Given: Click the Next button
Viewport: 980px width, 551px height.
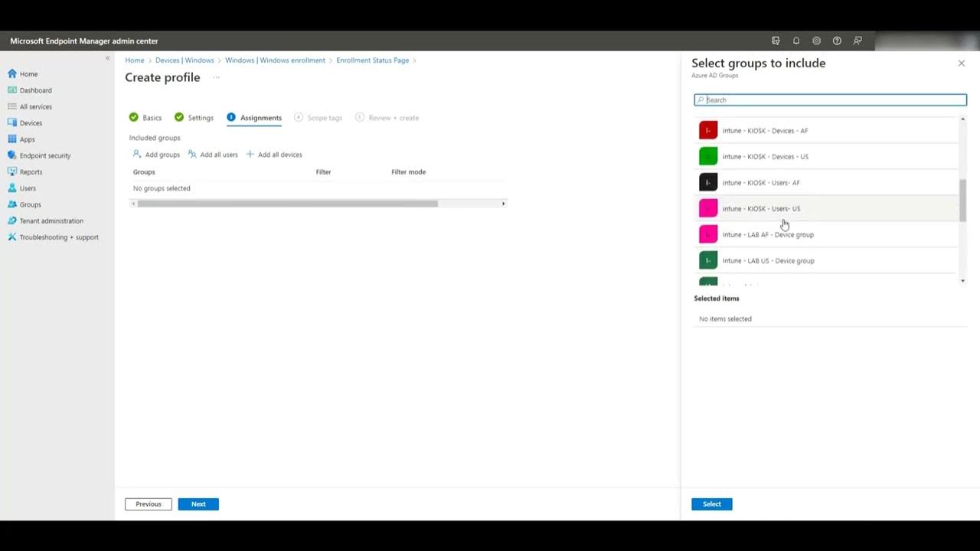Looking at the screenshot, I should (198, 504).
